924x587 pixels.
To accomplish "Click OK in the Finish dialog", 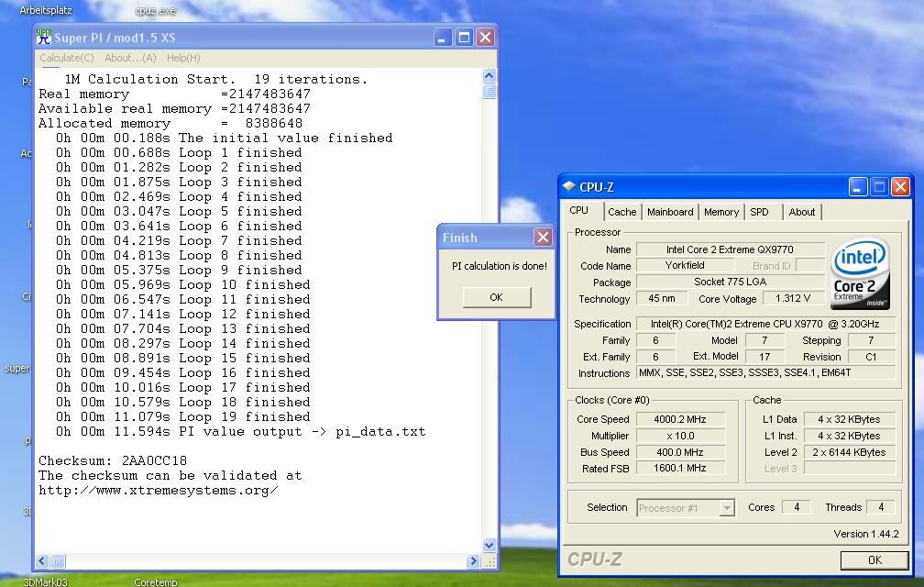I will (x=497, y=297).
